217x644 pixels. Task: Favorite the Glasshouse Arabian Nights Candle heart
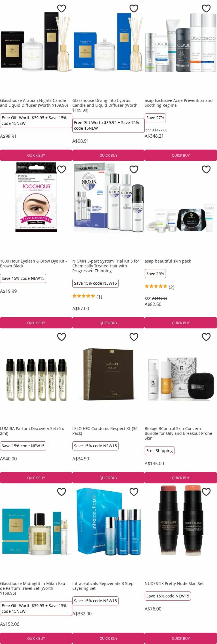(62, 9)
